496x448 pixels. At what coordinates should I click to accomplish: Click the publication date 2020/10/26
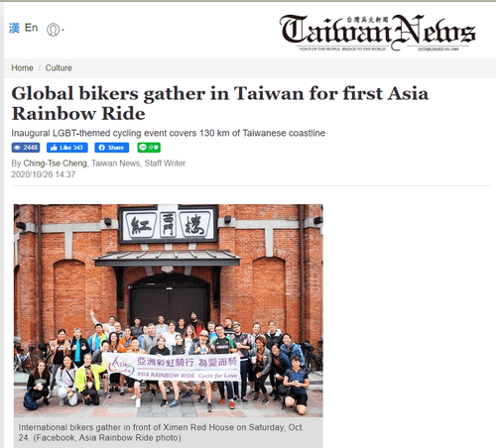32,174
